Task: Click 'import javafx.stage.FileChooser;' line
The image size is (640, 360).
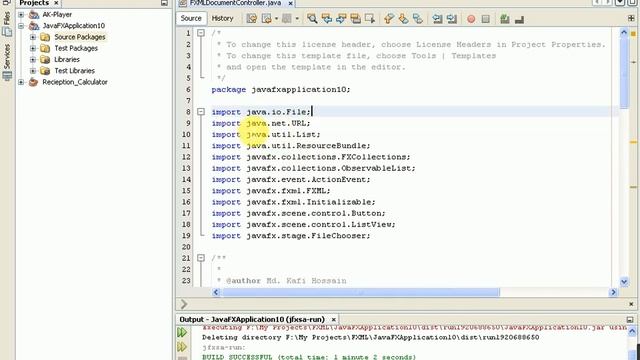Action: click(x=291, y=236)
